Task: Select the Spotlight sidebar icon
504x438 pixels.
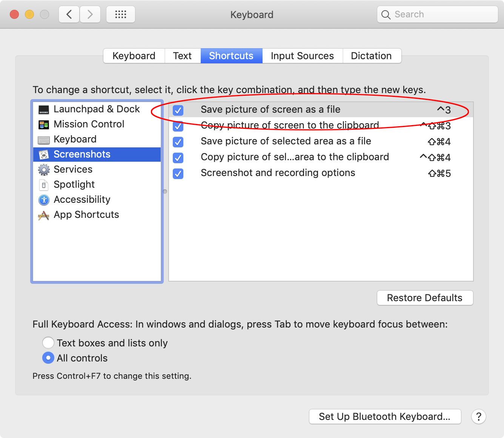Action: click(43, 184)
